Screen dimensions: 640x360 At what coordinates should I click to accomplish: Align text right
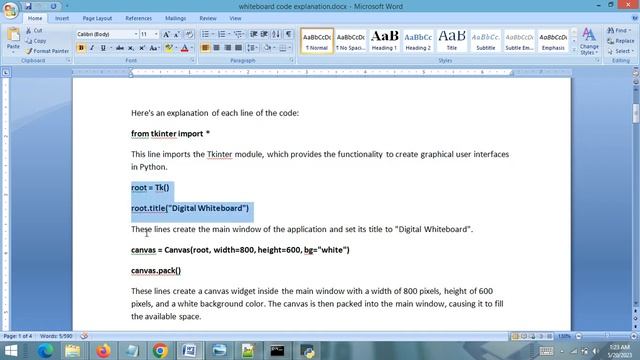pyautogui.click(x=227, y=48)
